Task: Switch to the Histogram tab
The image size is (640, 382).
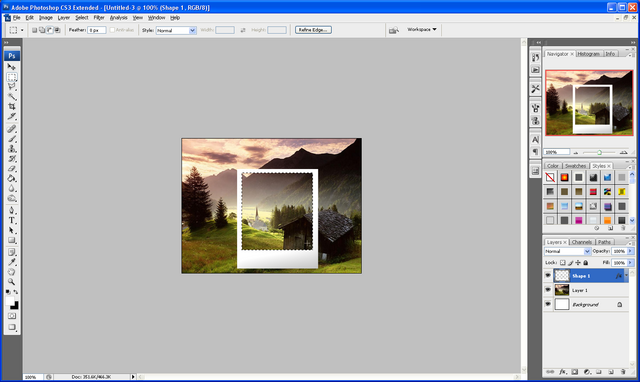Action: 589,54
